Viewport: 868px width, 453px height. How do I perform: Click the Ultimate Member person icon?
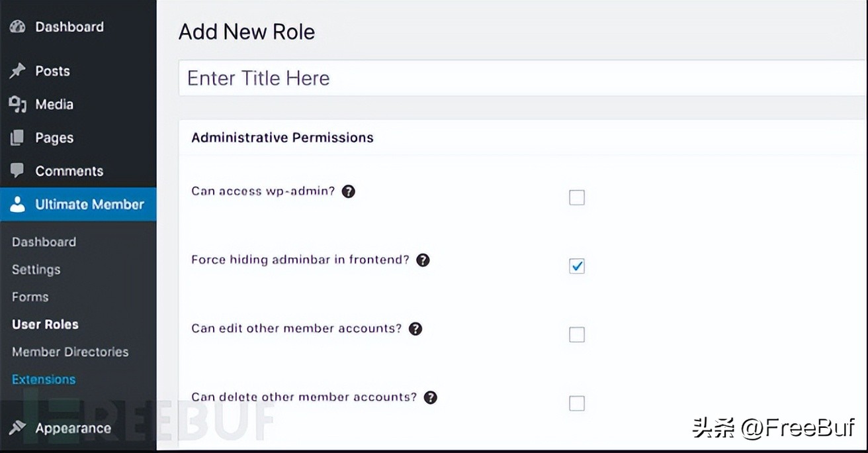tap(17, 205)
